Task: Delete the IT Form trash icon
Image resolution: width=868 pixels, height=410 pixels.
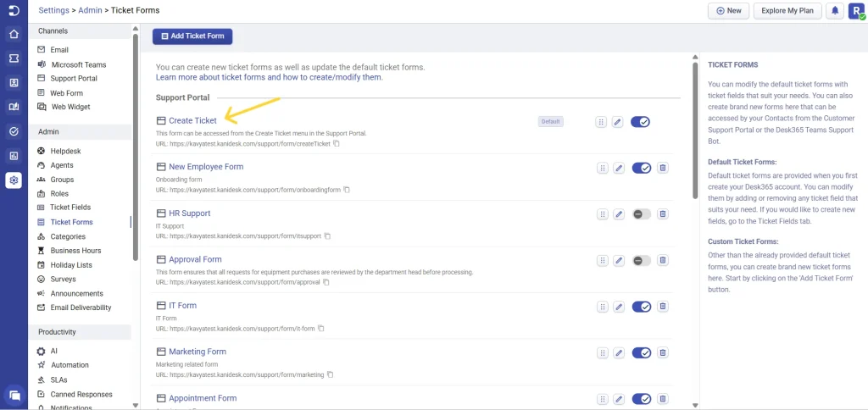Action: 663,306
